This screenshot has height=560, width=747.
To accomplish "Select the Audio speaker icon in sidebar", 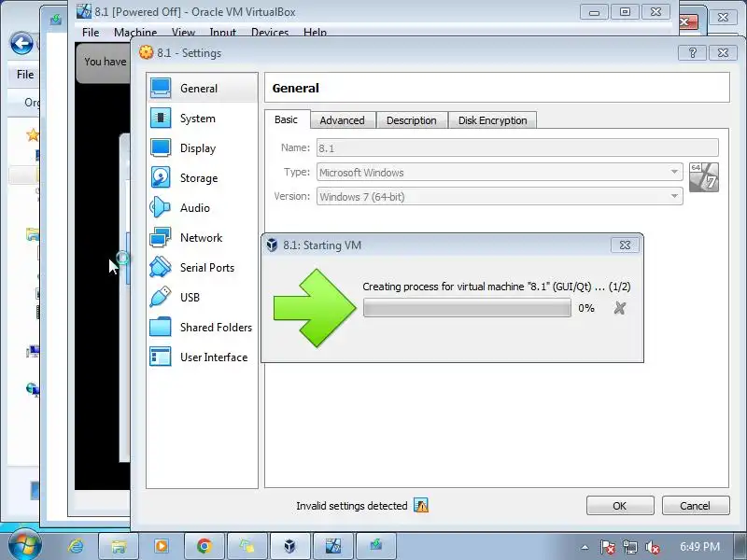I will [x=161, y=207].
